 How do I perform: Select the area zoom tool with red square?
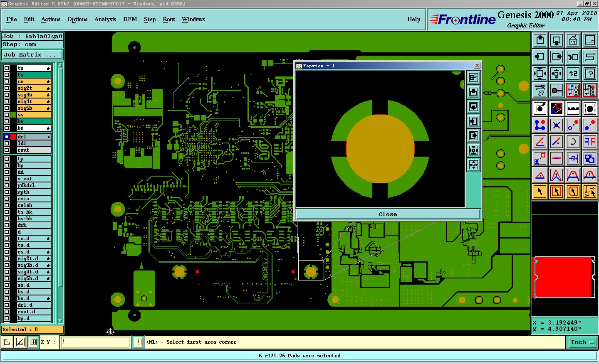[x=557, y=108]
